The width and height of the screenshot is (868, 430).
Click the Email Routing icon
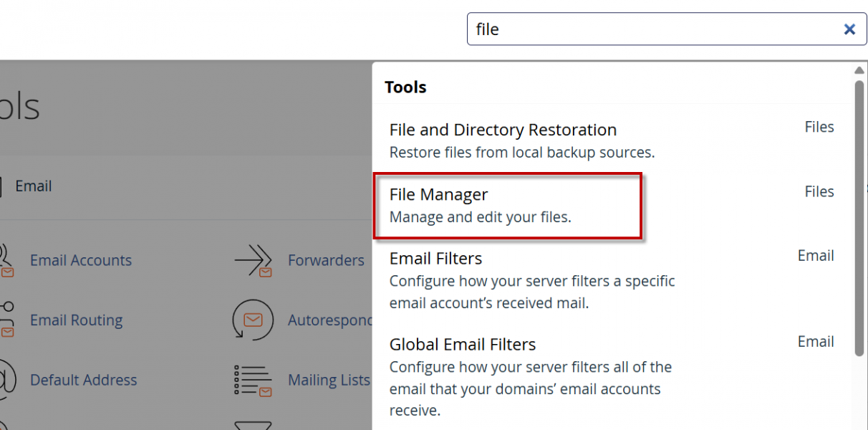6,320
